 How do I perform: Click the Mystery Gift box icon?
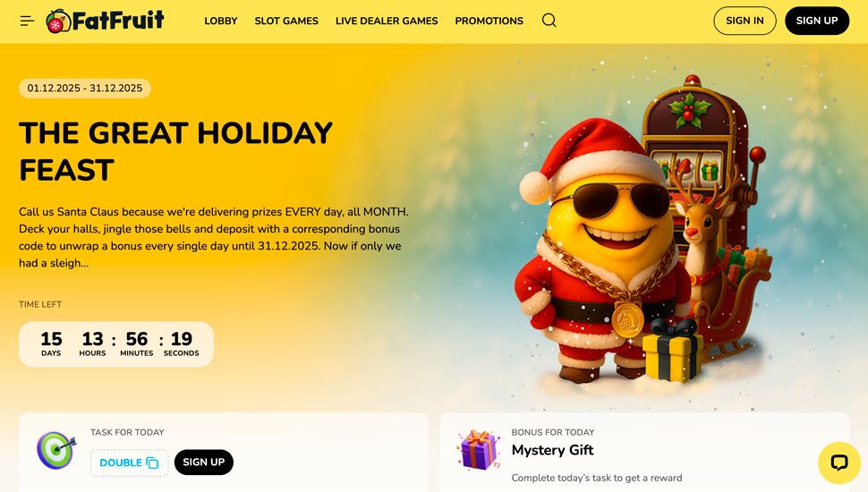pos(478,449)
